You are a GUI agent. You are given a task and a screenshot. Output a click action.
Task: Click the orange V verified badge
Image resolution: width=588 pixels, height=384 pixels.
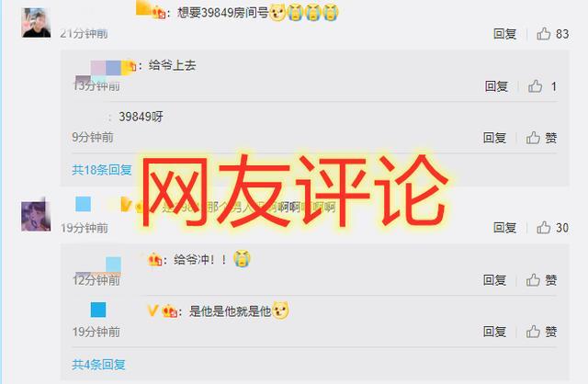click(x=153, y=311)
